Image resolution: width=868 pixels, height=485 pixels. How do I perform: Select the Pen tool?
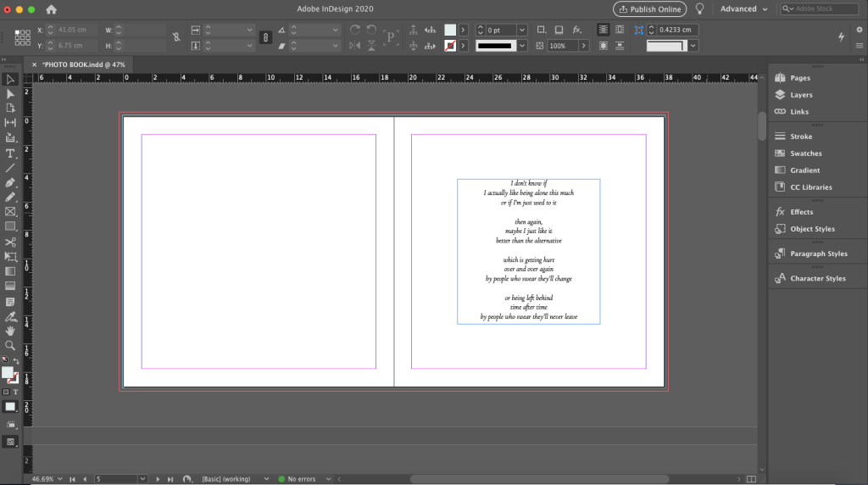(10, 182)
